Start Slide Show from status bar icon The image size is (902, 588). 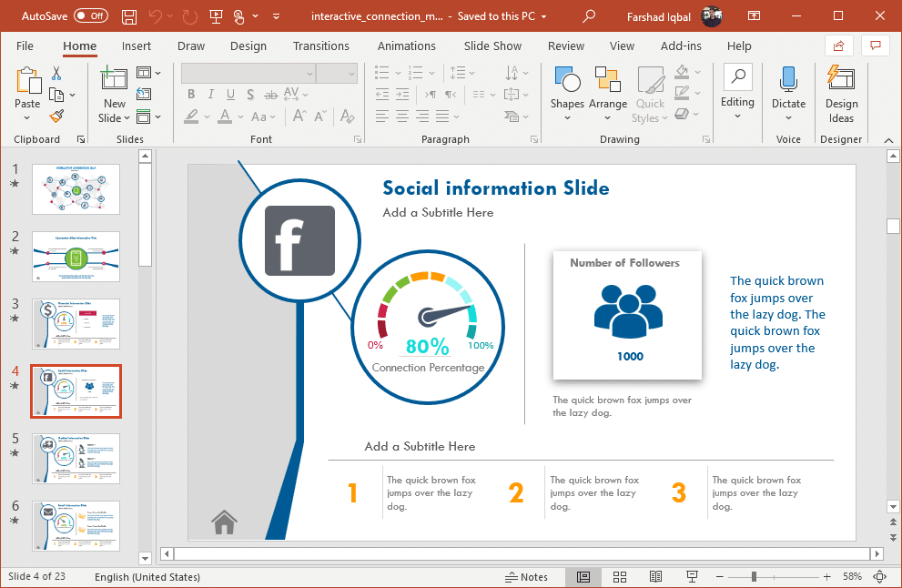click(x=692, y=577)
